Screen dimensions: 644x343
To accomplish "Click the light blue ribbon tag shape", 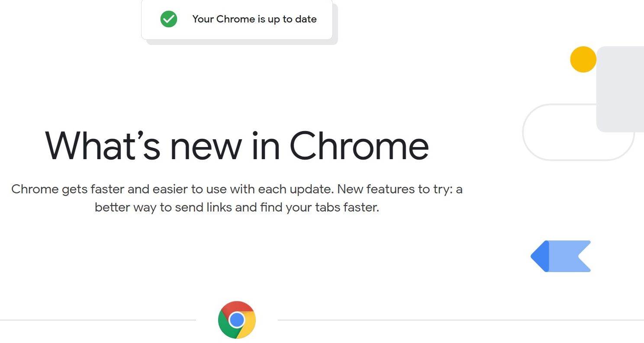I will (570, 256).
